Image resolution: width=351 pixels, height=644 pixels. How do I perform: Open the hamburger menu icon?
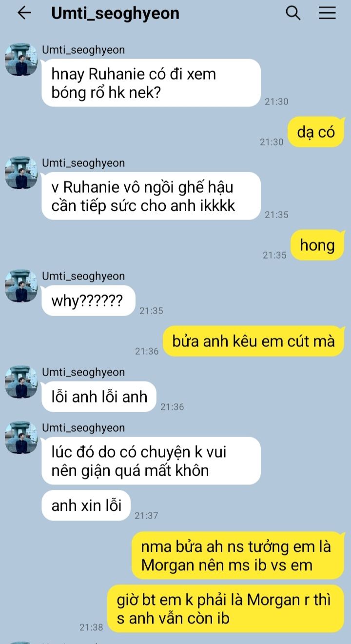[x=328, y=13]
